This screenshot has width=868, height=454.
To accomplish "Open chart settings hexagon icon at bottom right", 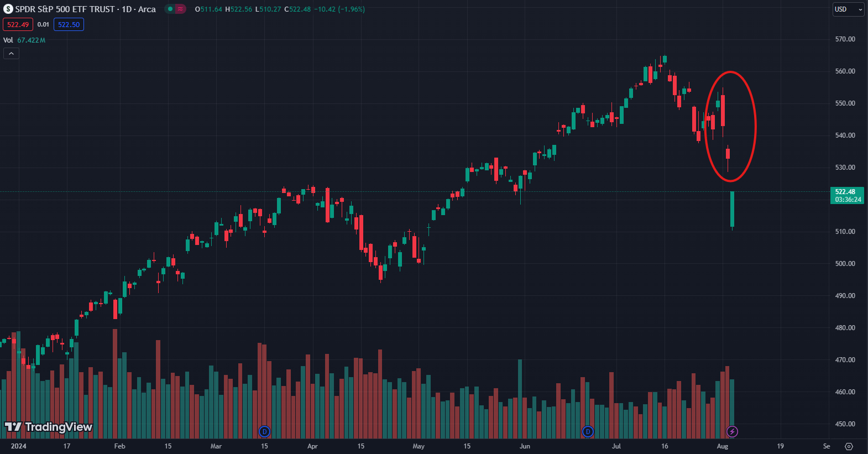I will [849, 446].
